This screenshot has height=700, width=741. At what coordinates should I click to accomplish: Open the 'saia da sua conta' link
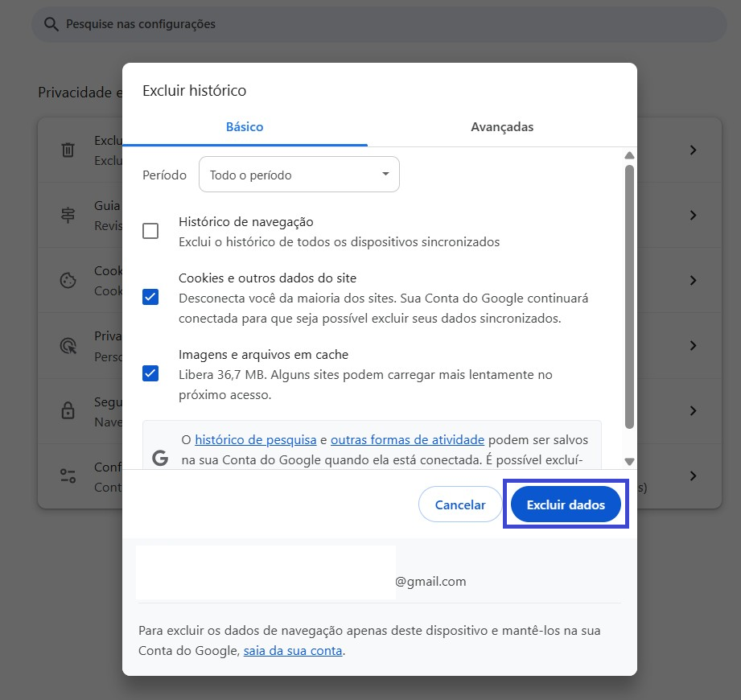(x=293, y=651)
